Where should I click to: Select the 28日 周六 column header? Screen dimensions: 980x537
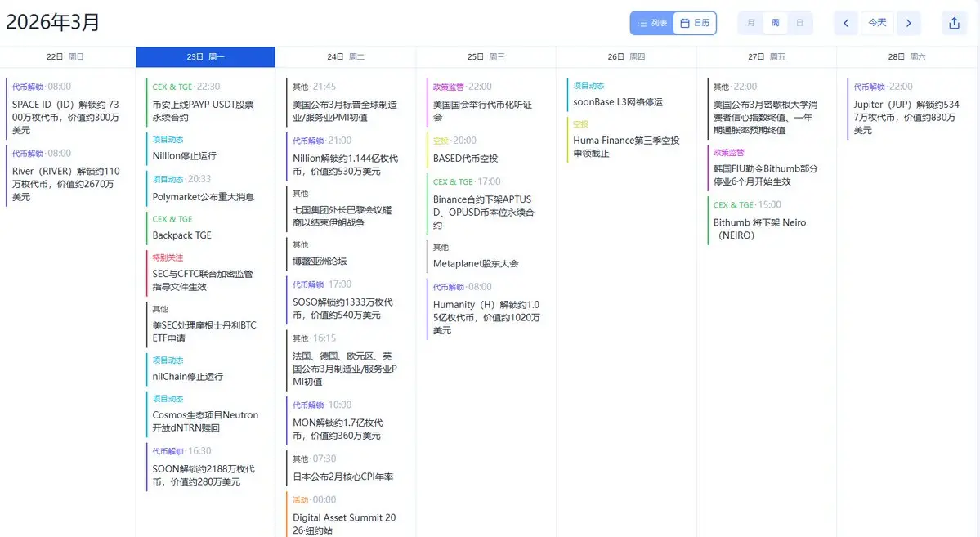[906, 57]
